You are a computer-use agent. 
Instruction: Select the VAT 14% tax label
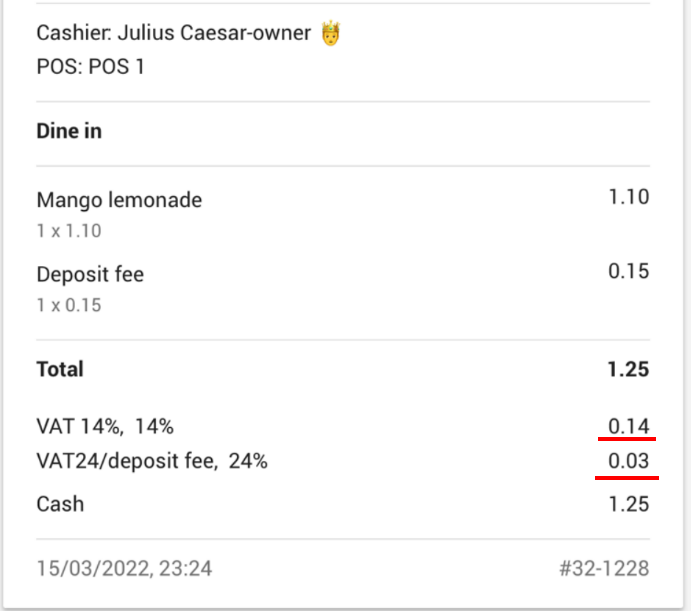pos(105,427)
